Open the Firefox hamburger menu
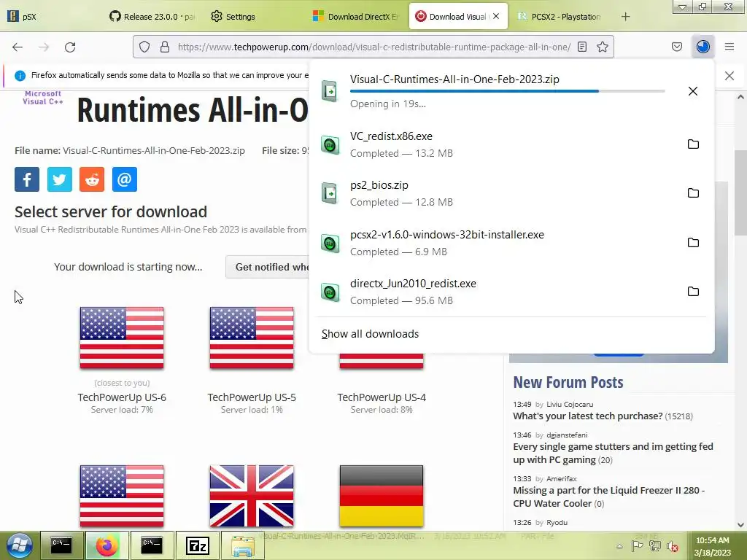This screenshot has width=747, height=560. point(729,47)
